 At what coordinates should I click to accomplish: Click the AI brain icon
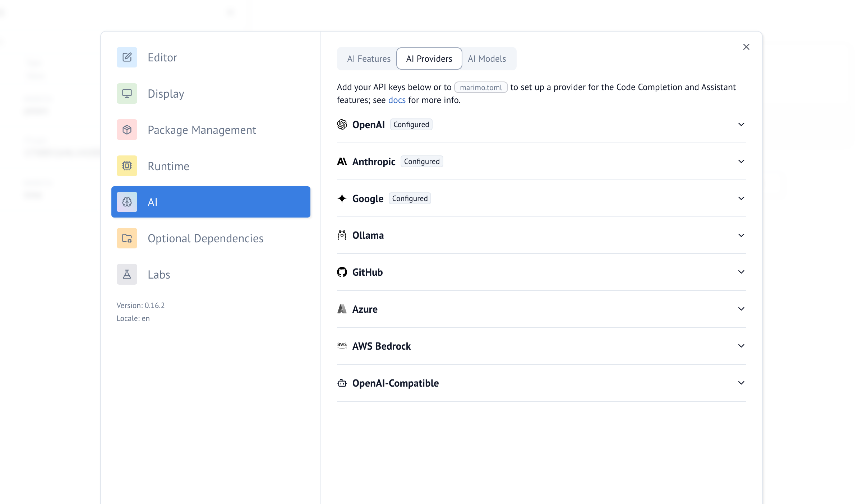[x=127, y=202]
